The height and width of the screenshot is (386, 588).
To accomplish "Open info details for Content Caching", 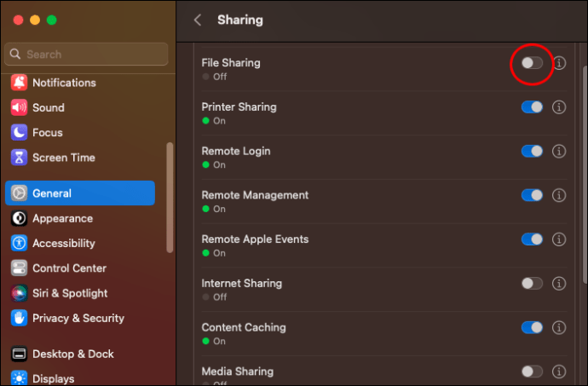I will point(559,328).
